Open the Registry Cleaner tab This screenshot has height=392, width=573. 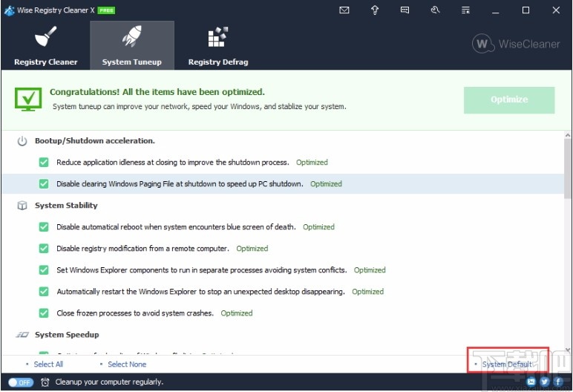46,45
